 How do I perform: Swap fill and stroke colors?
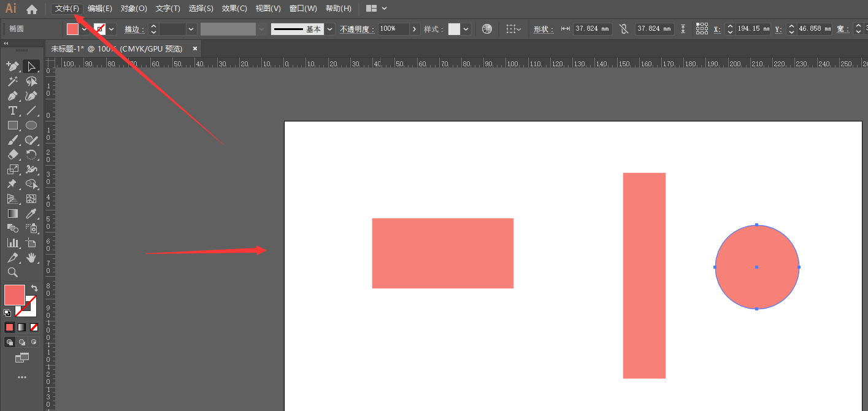(35, 288)
